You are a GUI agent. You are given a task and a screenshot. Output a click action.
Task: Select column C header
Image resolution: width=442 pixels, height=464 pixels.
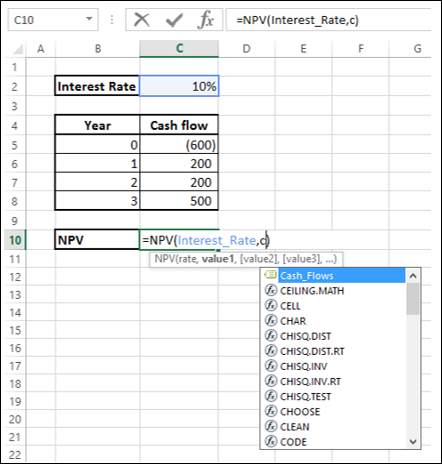pyautogui.click(x=179, y=49)
